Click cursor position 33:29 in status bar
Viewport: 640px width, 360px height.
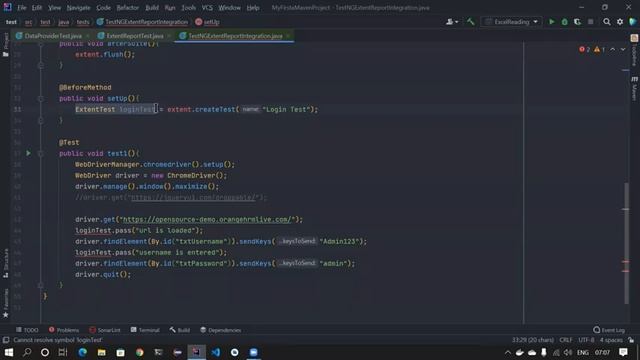[533, 340]
